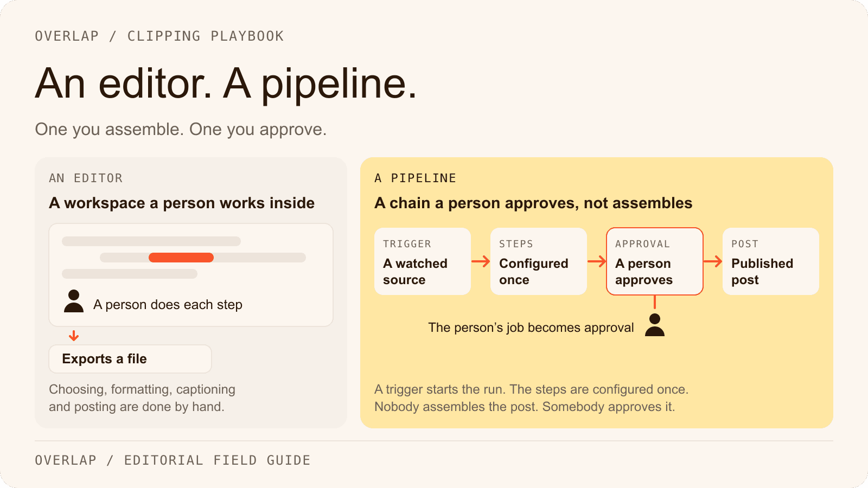Image resolution: width=868 pixels, height=488 pixels.
Task: Click the bottom short gray placeholder bar
Action: point(130,274)
